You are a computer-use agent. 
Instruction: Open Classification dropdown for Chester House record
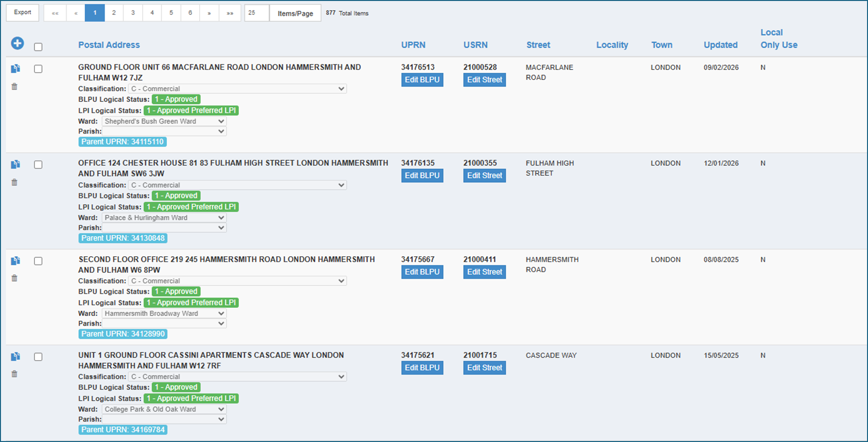(x=237, y=185)
